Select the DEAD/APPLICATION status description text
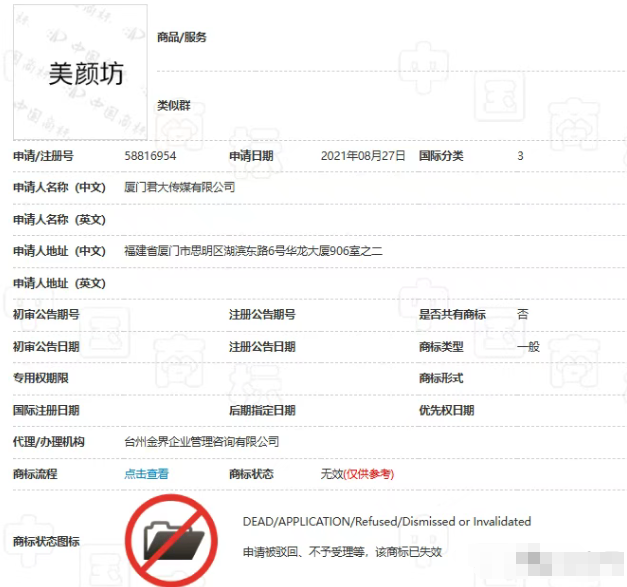627x587 pixels. pos(386,522)
